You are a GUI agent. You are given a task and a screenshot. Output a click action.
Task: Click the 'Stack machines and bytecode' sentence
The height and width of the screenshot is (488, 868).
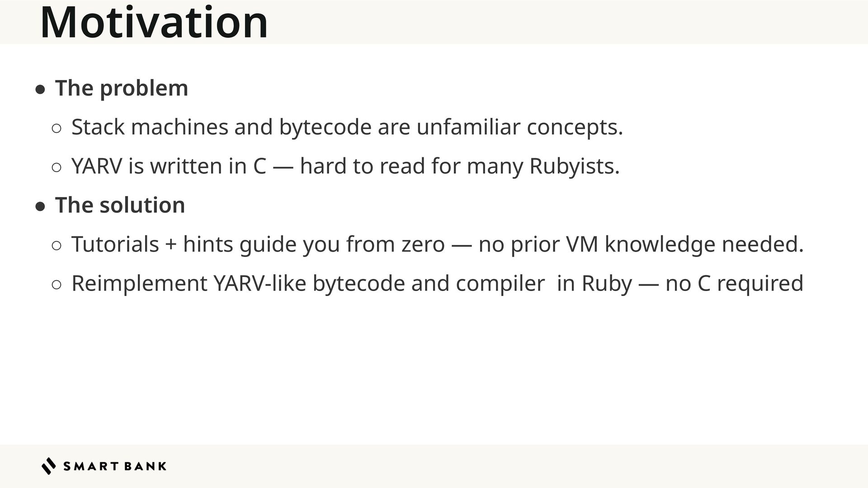[x=347, y=127]
